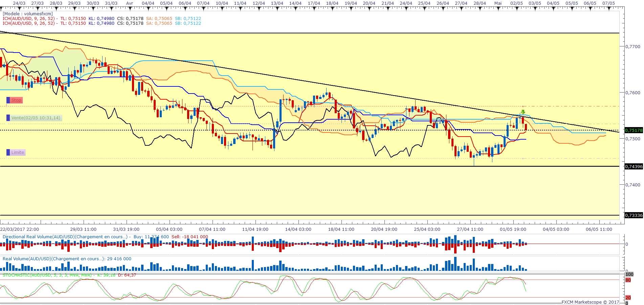Click the 13/04 date on top axis
Image resolution: width=644 pixels, height=305 pixels.
click(x=277, y=3)
